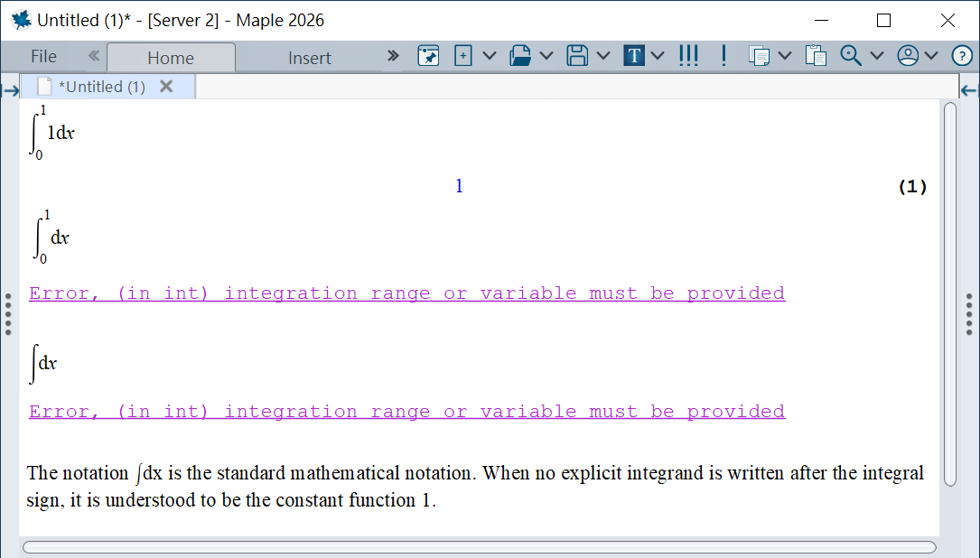Close the *Untitled (1) document tab

coord(166,87)
